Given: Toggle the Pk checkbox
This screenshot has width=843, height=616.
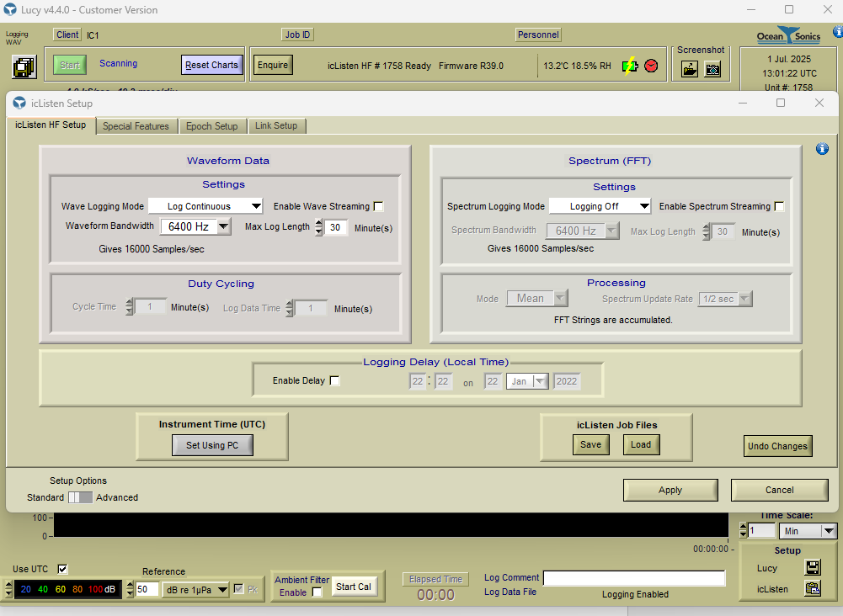Looking at the screenshot, I should click(x=238, y=589).
